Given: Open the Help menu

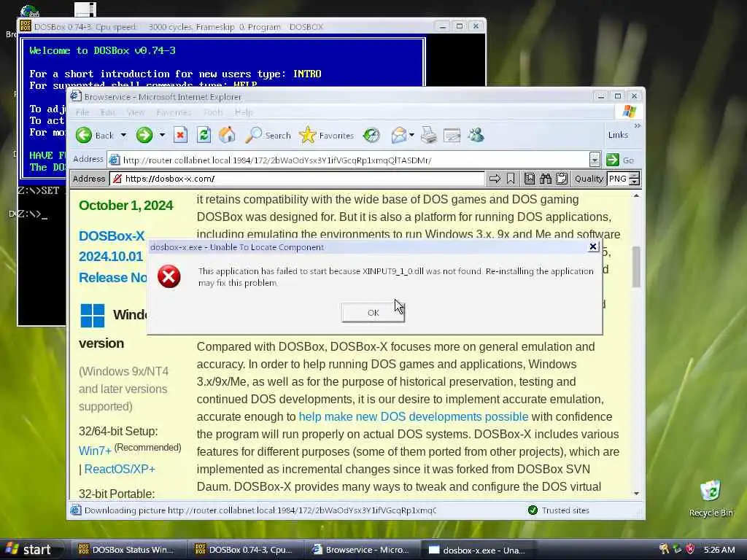Looking at the screenshot, I should [244, 112].
